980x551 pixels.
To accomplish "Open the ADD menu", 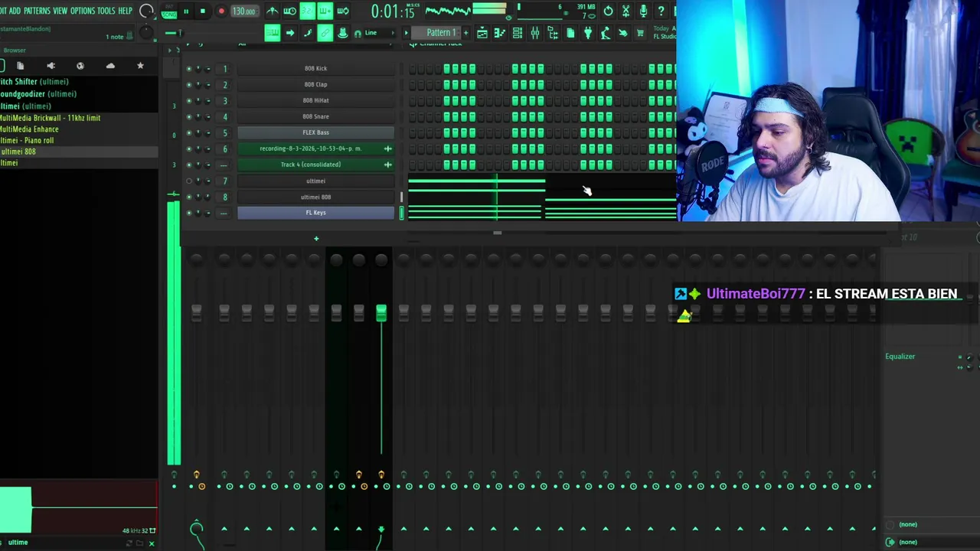I will coord(15,11).
